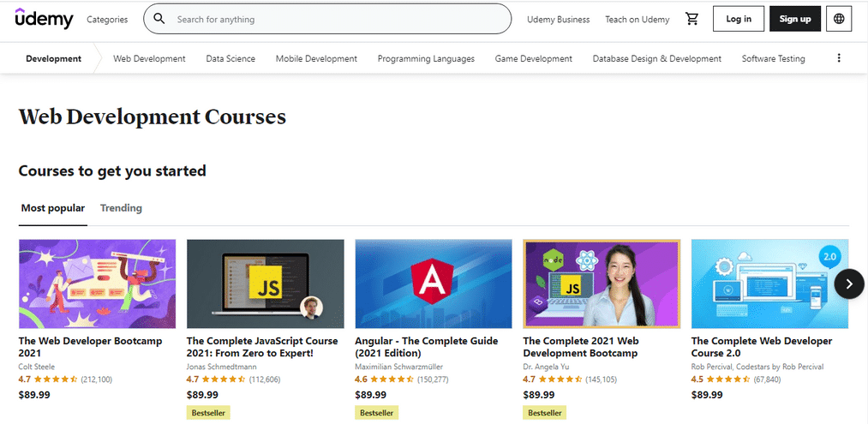This screenshot has width=868, height=424.
Task: Open The Web Developer Bootcamp 2021 title
Action: tap(90, 347)
